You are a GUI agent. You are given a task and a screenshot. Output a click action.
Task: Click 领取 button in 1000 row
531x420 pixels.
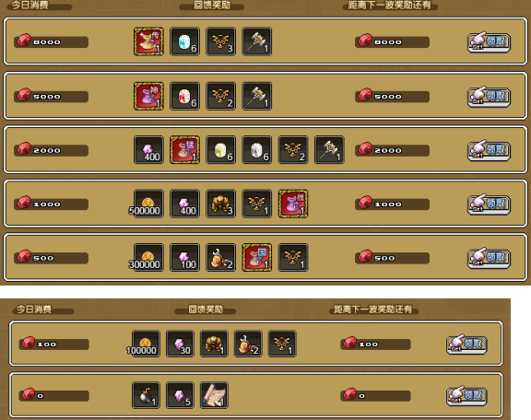click(x=489, y=204)
